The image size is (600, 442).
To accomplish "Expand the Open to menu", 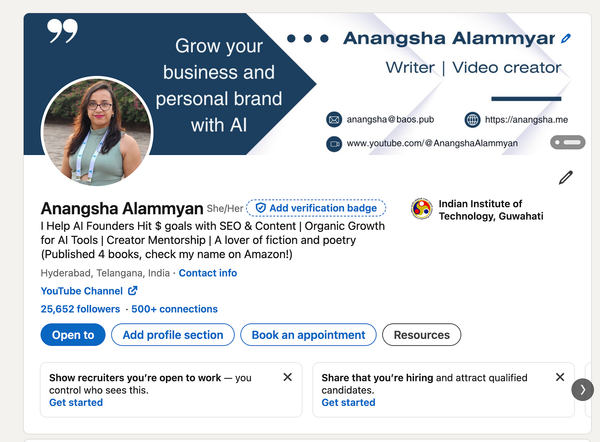I will (x=73, y=335).
